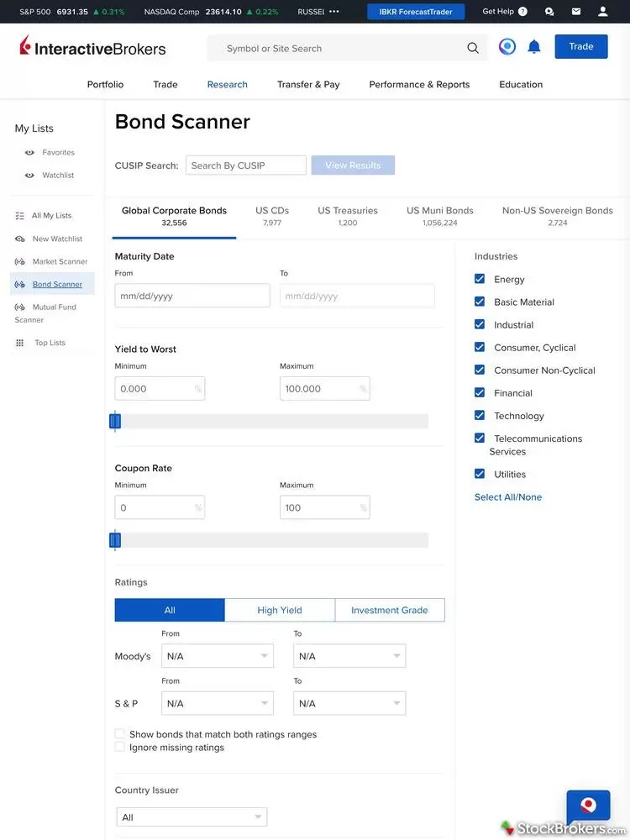
Task: Click the View Results button
Action: (x=353, y=165)
